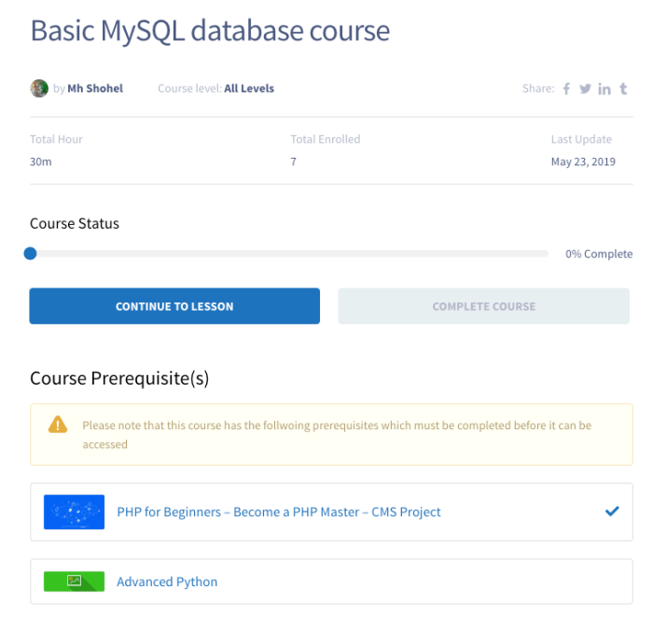
Task: Open the PHP for Beginners blue thumbnail
Action: click(x=74, y=512)
